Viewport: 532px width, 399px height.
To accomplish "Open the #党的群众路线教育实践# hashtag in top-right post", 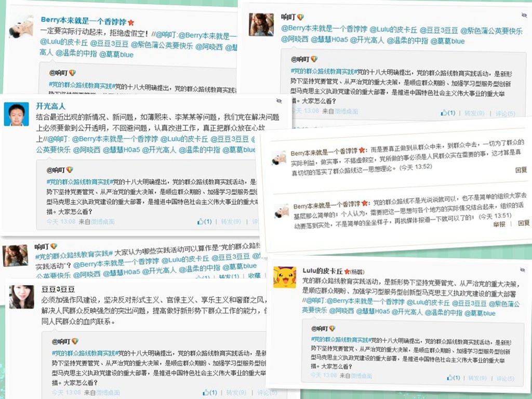I will [x=322, y=72].
